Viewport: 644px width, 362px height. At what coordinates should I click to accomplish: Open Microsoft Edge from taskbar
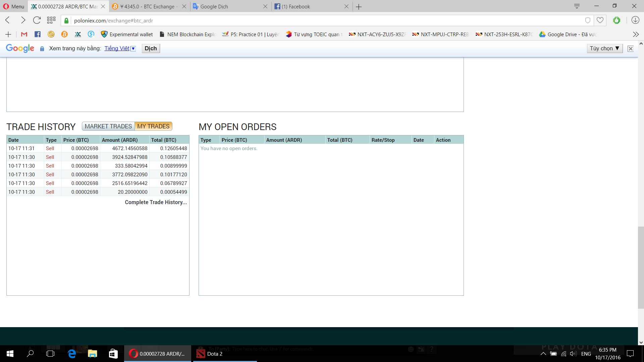72,354
